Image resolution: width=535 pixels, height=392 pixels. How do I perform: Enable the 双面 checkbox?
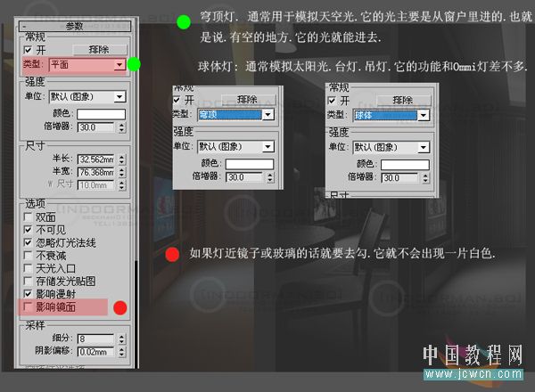(28, 216)
